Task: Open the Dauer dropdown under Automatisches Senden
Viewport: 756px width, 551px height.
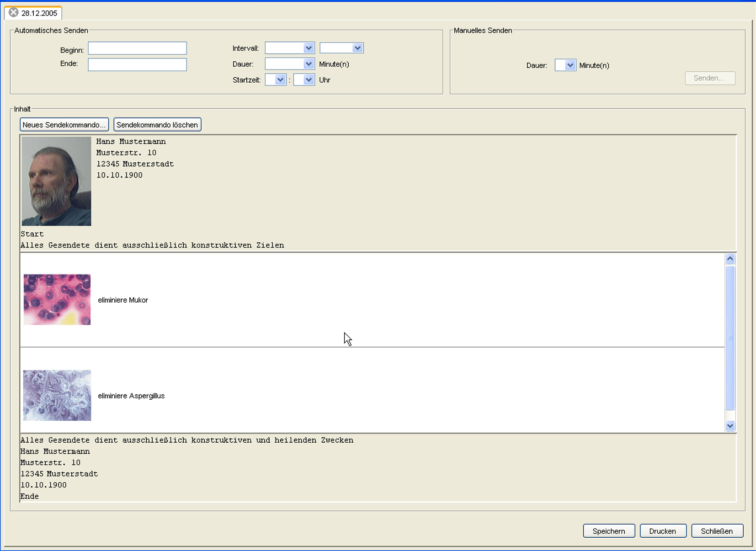Action: [x=290, y=64]
